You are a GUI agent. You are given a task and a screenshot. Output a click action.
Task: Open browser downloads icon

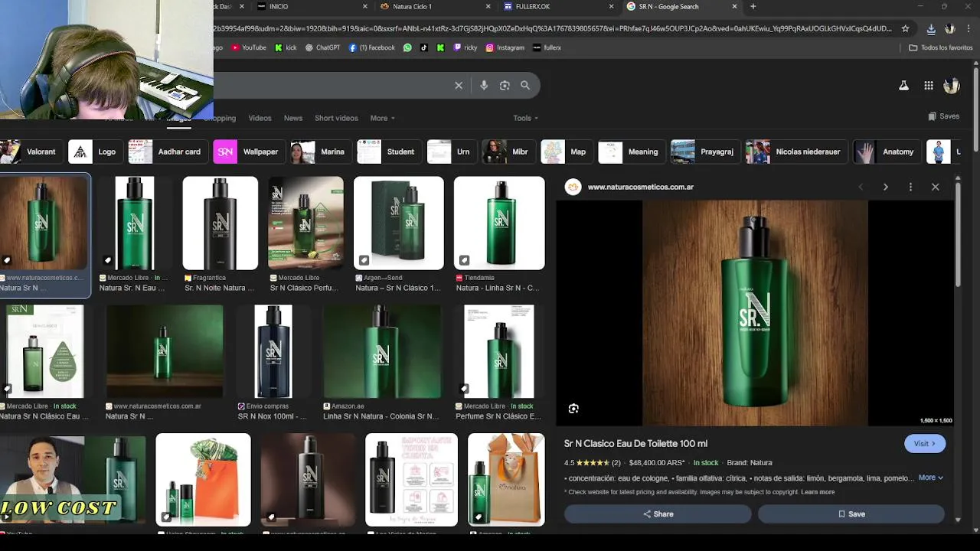931,28
